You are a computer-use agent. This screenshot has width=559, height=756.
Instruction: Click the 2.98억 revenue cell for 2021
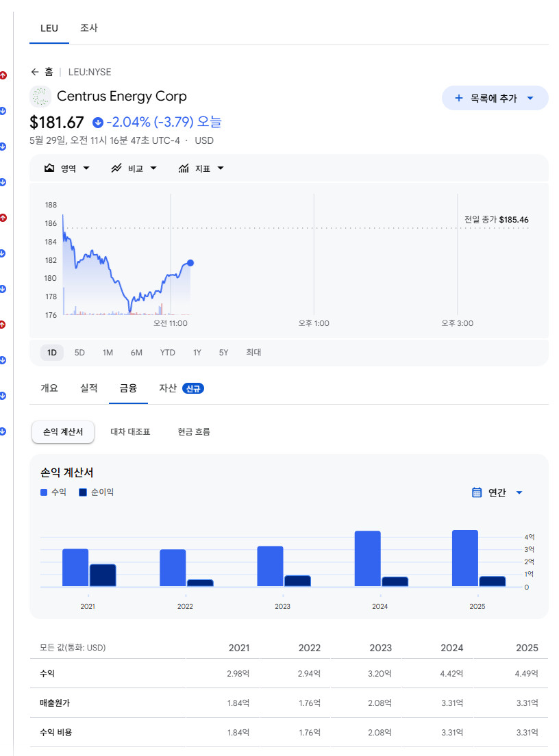coord(238,674)
